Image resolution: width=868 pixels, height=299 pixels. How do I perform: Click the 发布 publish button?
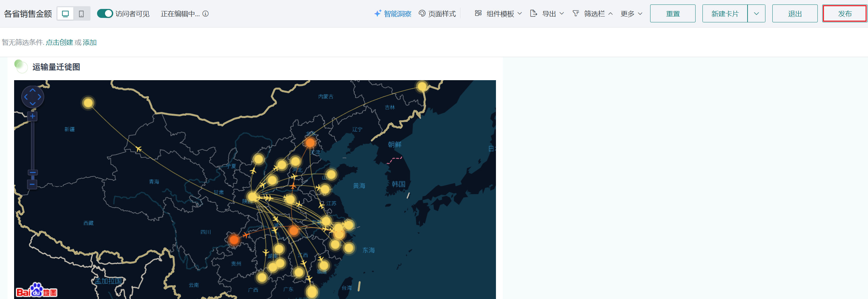point(844,14)
